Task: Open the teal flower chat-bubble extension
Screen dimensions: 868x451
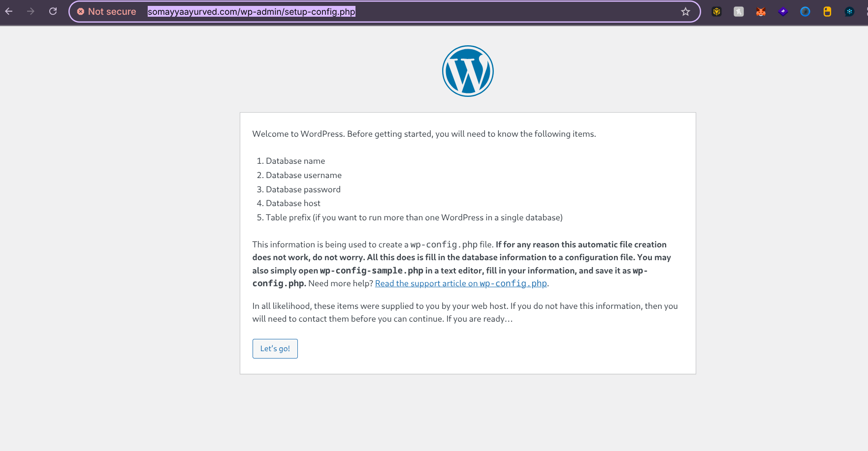Action: click(x=850, y=11)
